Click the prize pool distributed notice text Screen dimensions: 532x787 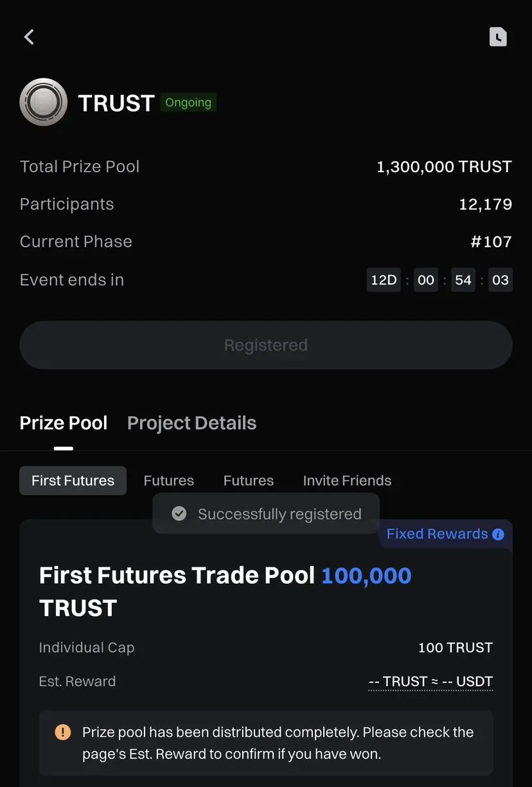[x=278, y=743]
